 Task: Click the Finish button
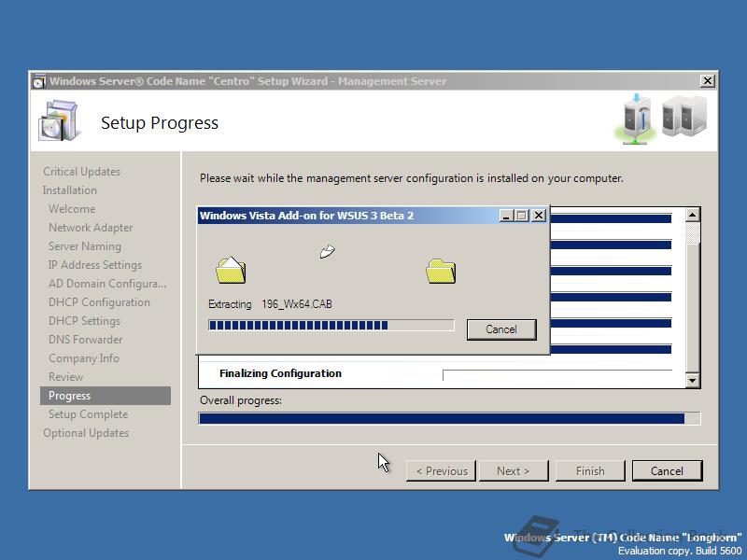tap(590, 471)
